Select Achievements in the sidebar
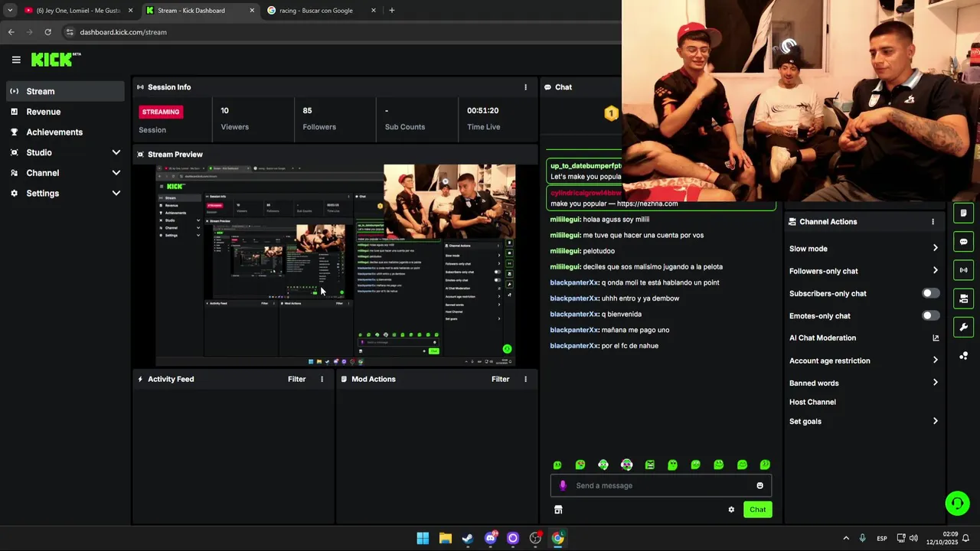This screenshot has width=980, height=551. click(x=65, y=132)
